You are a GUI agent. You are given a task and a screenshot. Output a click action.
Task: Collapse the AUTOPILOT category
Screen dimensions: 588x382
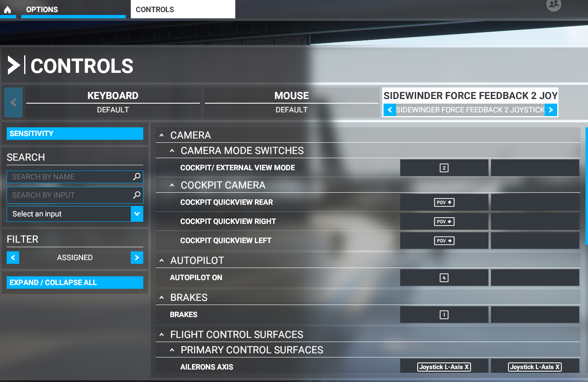162,260
